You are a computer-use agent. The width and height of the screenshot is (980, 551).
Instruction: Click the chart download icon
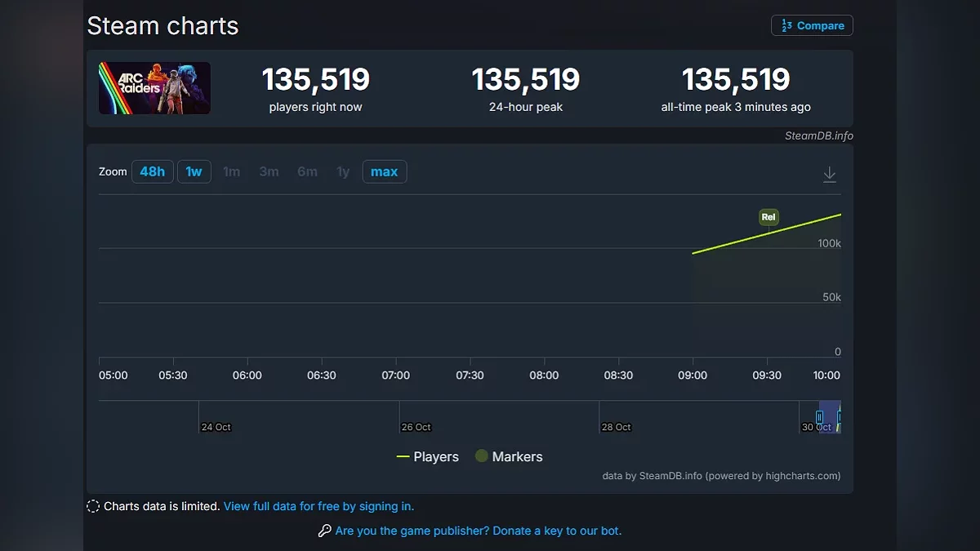829,175
